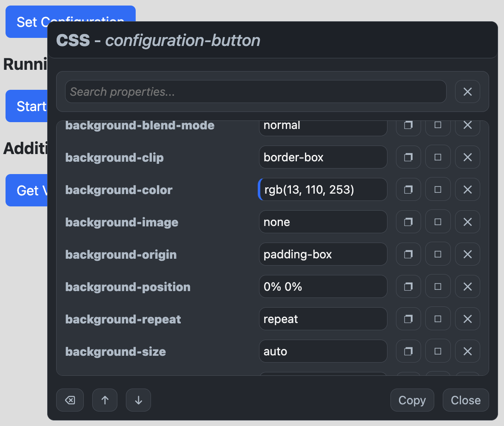Click the Copy button
This screenshot has height=426, width=504.
[x=412, y=400]
